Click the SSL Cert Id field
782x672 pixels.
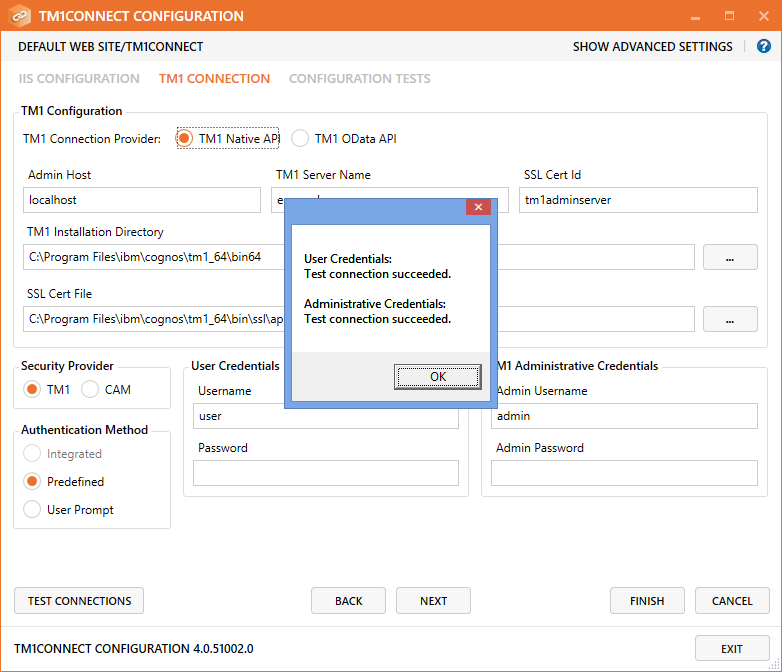(638, 200)
